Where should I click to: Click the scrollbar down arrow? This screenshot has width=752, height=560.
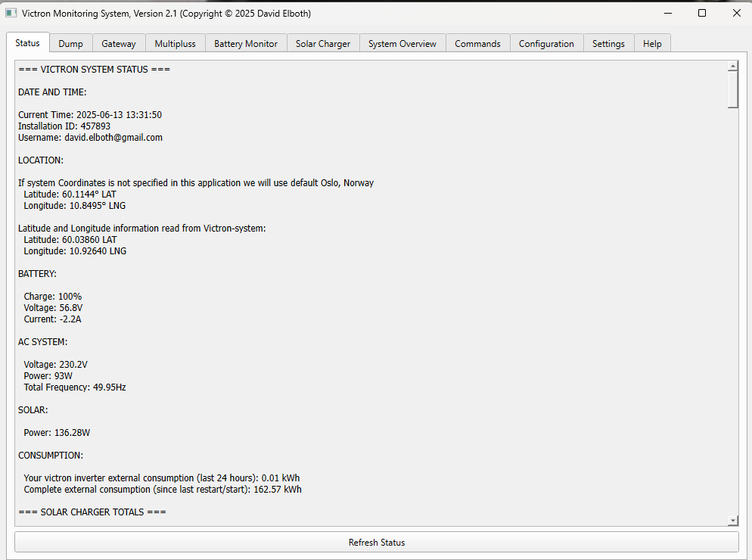(733, 520)
